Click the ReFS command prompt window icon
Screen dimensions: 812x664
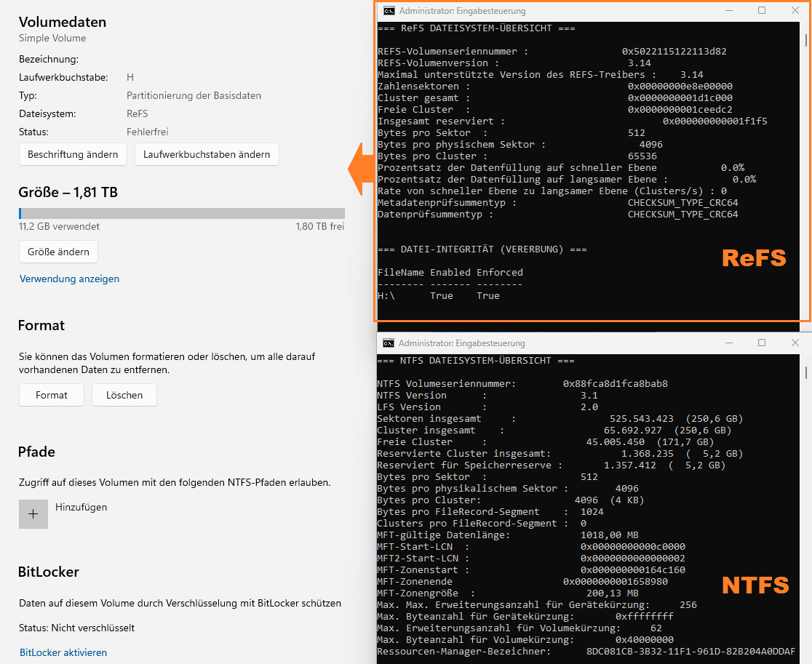coord(389,11)
